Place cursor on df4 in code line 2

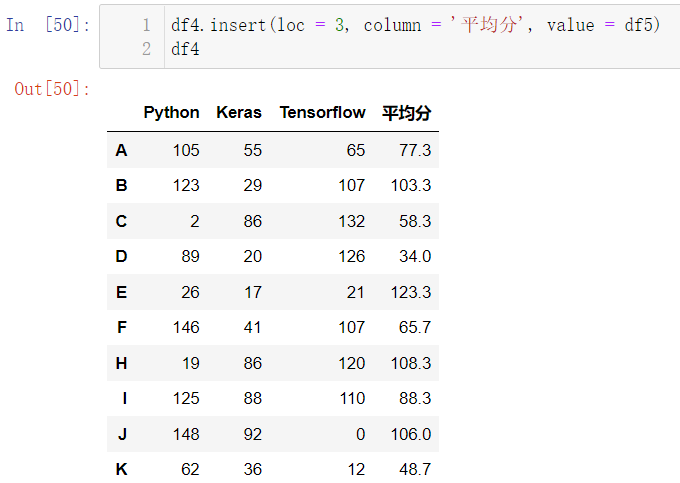click(185, 49)
